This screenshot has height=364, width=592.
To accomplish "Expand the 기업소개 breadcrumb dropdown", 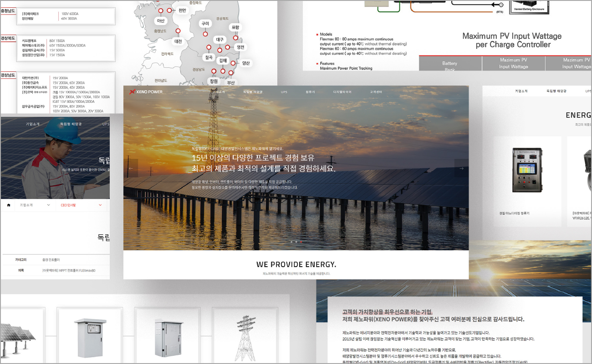I will pos(35,205).
